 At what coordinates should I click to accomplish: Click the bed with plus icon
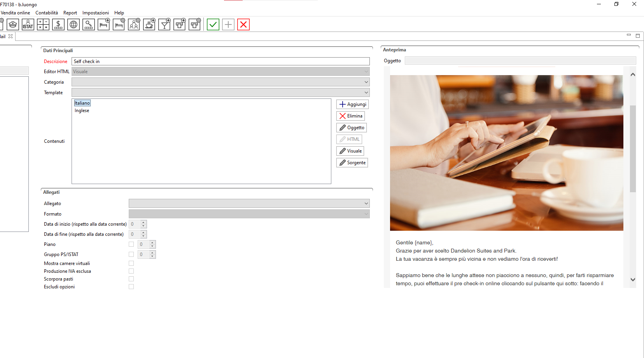(104, 25)
